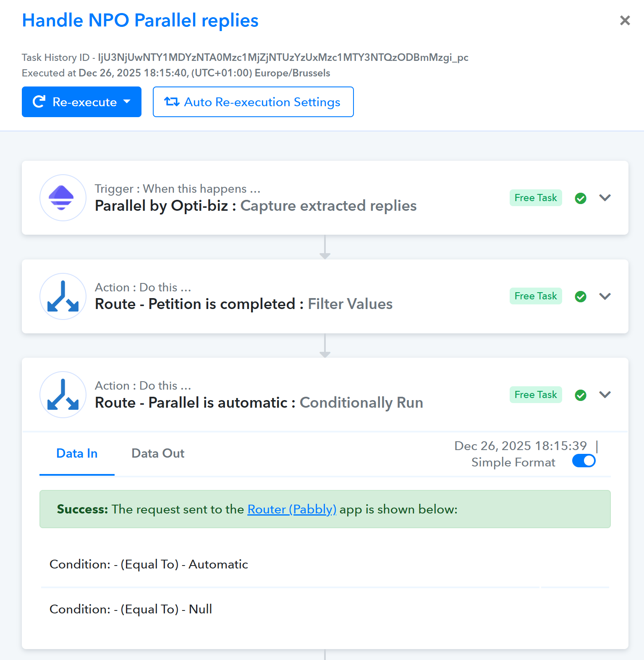This screenshot has width=644, height=660.
Task: Expand the Capture extracted replies step
Action: coord(605,198)
